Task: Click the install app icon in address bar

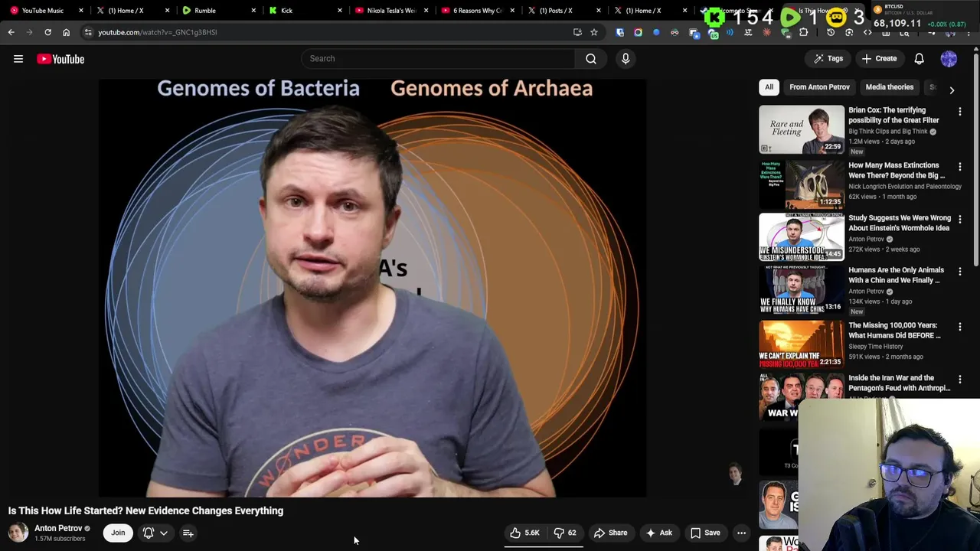Action: [x=577, y=32]
